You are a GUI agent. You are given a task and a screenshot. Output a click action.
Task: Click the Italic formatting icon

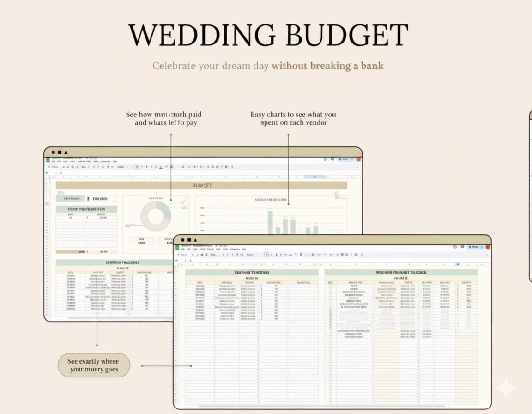[x=280, y=255]
